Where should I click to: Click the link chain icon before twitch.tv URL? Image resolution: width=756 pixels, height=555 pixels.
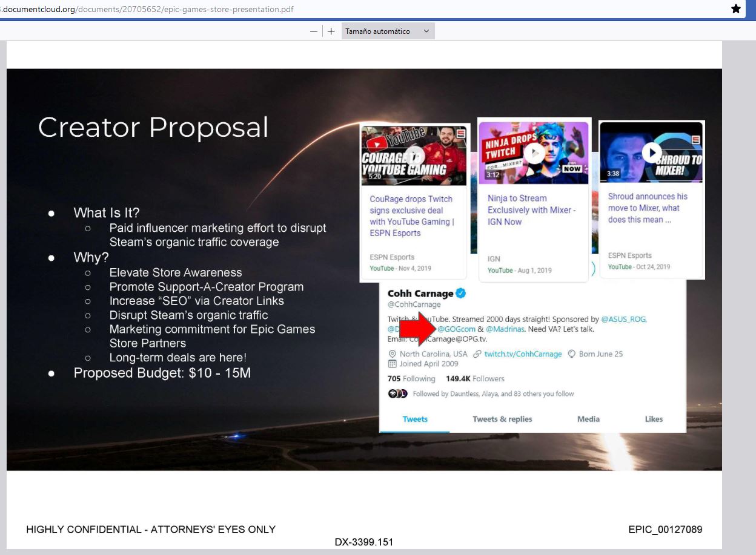coord(477,354)
